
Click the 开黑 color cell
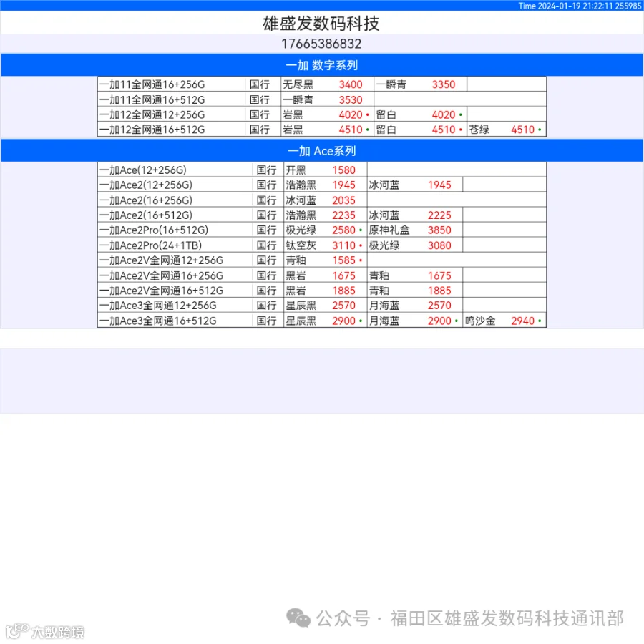click(x=296, y=170)
